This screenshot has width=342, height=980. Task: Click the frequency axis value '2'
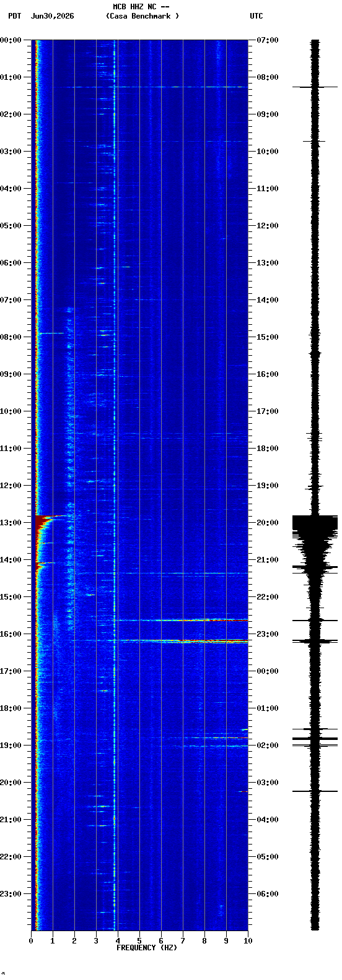[x=74, y=941]
